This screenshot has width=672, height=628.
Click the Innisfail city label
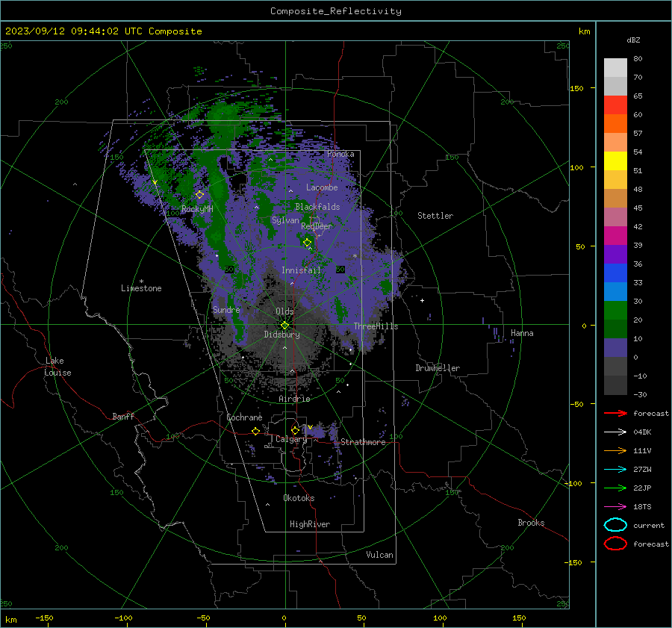pyautogui.click(x=301, y=270)
